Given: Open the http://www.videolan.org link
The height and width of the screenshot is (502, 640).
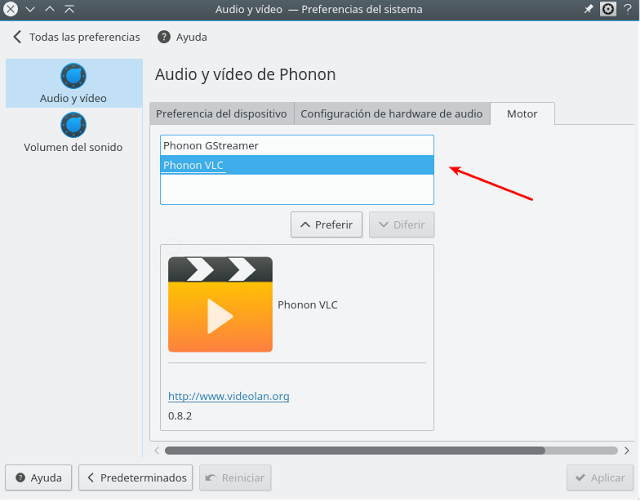Looking at the screenshot, I should (x=229, y=396).
